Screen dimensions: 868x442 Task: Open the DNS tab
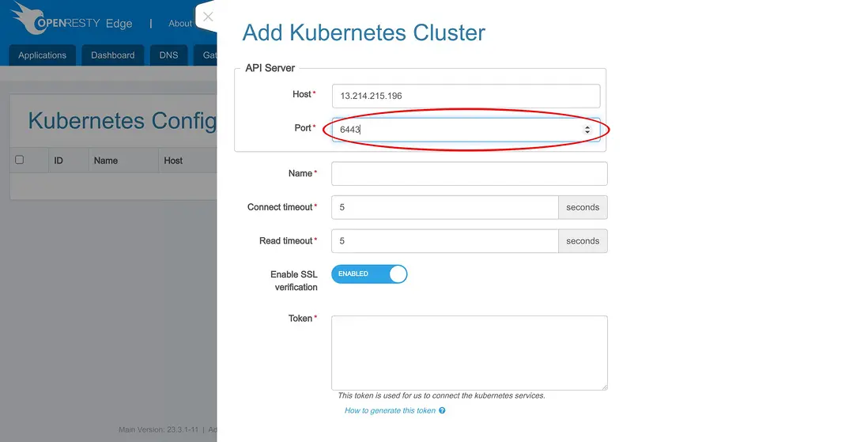click(x=169, y=55)
